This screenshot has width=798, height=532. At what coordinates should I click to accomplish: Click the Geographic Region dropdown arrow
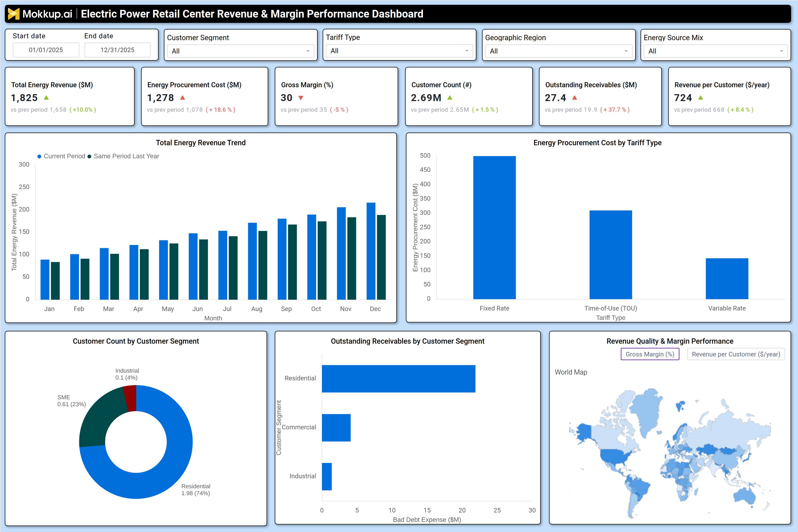coord(626,51)
